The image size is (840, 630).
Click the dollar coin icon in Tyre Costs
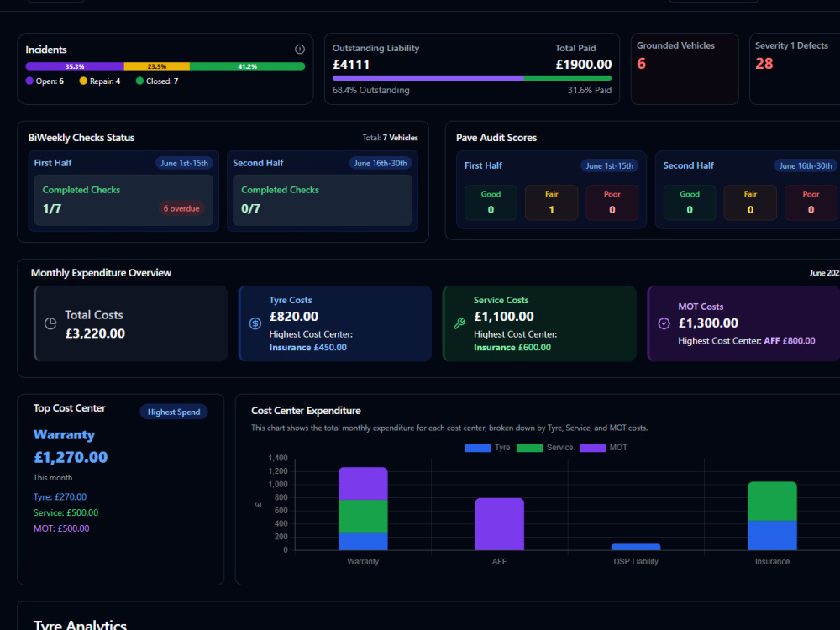tap(255, 323)
